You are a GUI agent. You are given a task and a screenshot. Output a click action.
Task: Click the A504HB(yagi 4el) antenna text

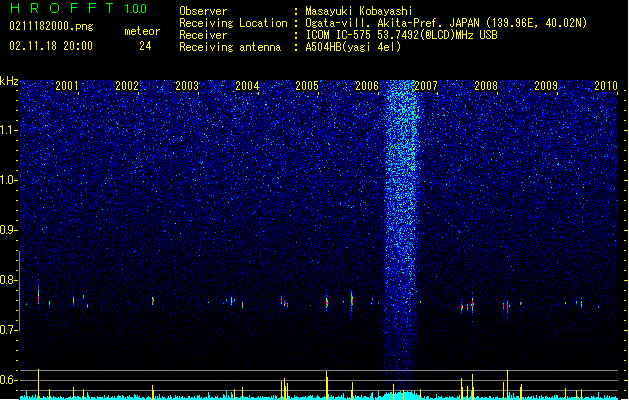pyautogui.click(x=353, y=47)
